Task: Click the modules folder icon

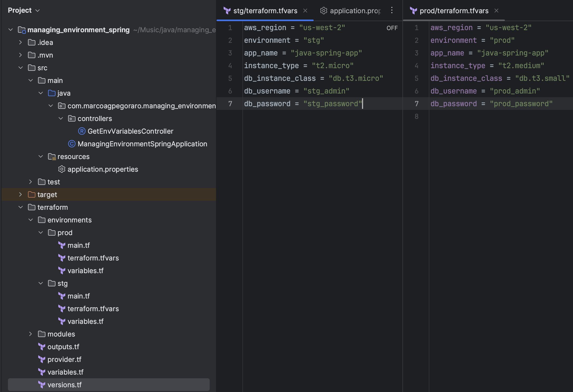Action: (42, 334)
